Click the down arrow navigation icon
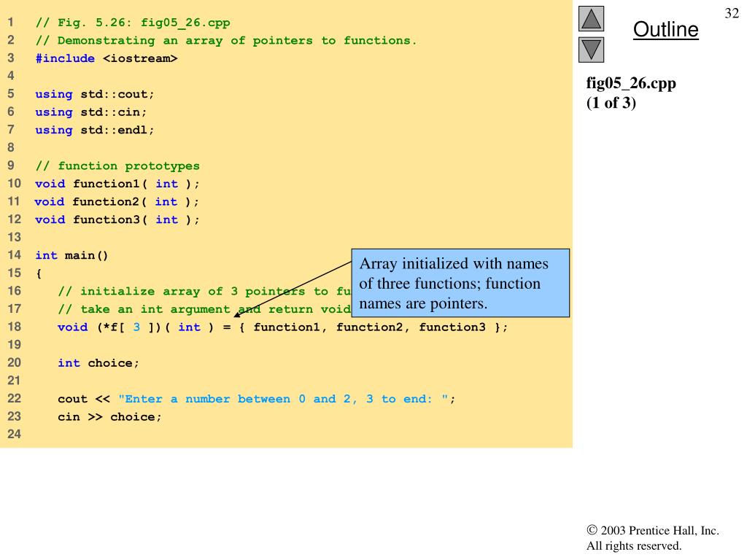747x560 pixels. click(x=591, y=50)
